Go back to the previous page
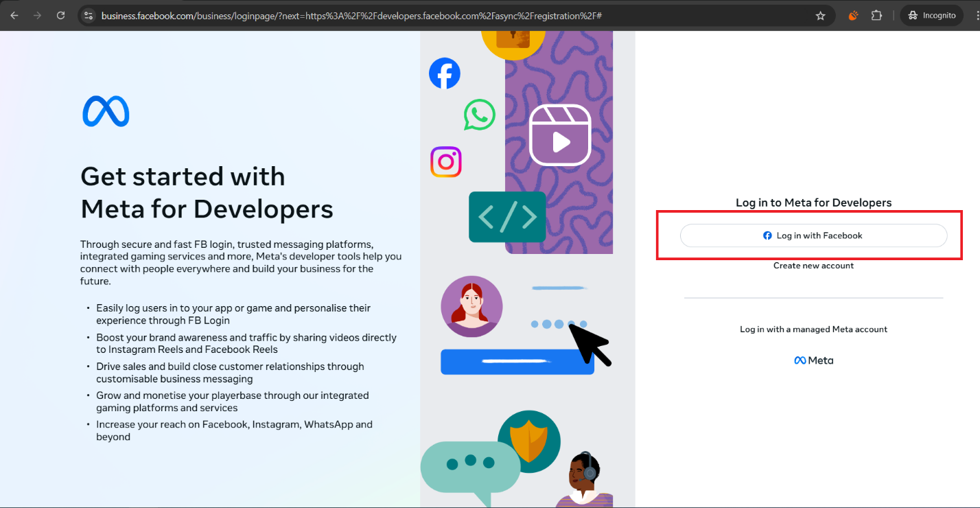This screenshot has width=980, height=508. click(x=14, y=15)
